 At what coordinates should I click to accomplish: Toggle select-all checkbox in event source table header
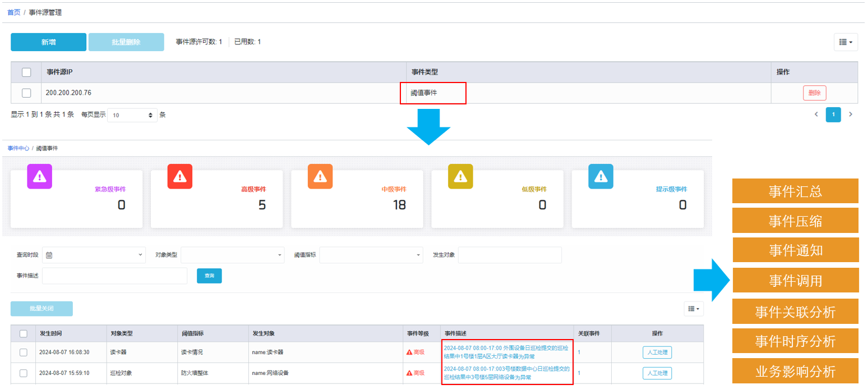click(x=26, y=72)
